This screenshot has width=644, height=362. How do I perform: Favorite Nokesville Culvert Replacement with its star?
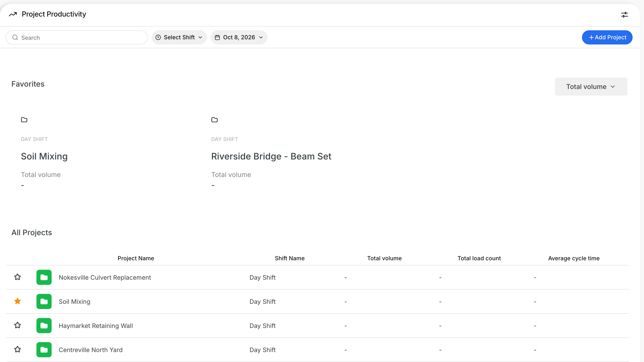click(18, 277)
